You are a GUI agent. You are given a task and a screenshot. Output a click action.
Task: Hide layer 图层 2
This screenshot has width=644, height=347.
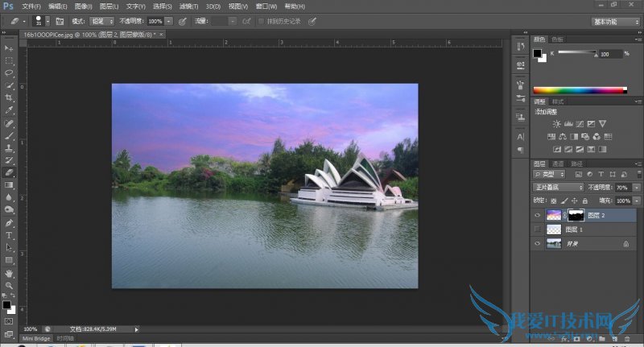538,216
